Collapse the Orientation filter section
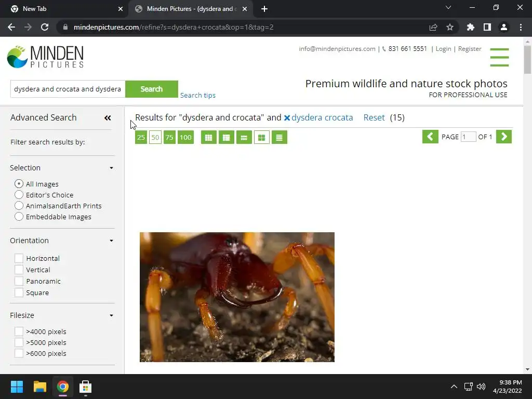 (111, 241)
